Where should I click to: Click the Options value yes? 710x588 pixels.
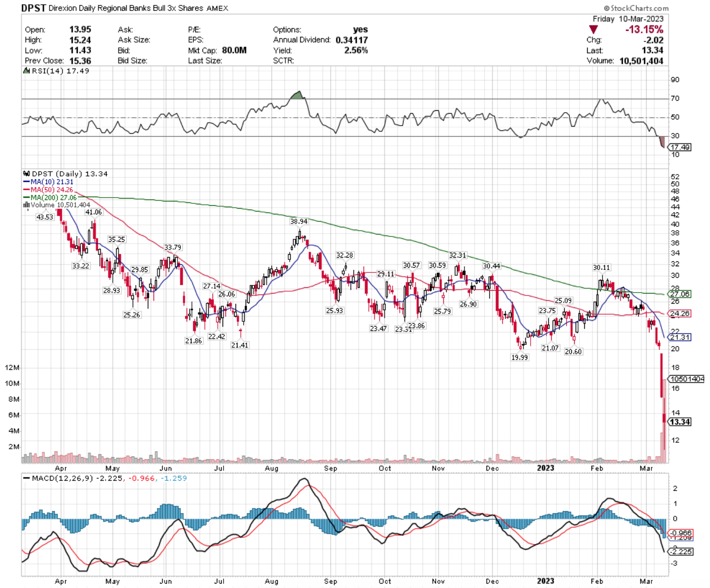360,29
